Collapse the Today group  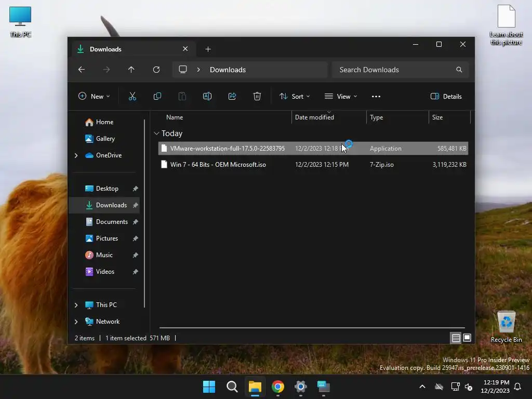click(156, 134)
